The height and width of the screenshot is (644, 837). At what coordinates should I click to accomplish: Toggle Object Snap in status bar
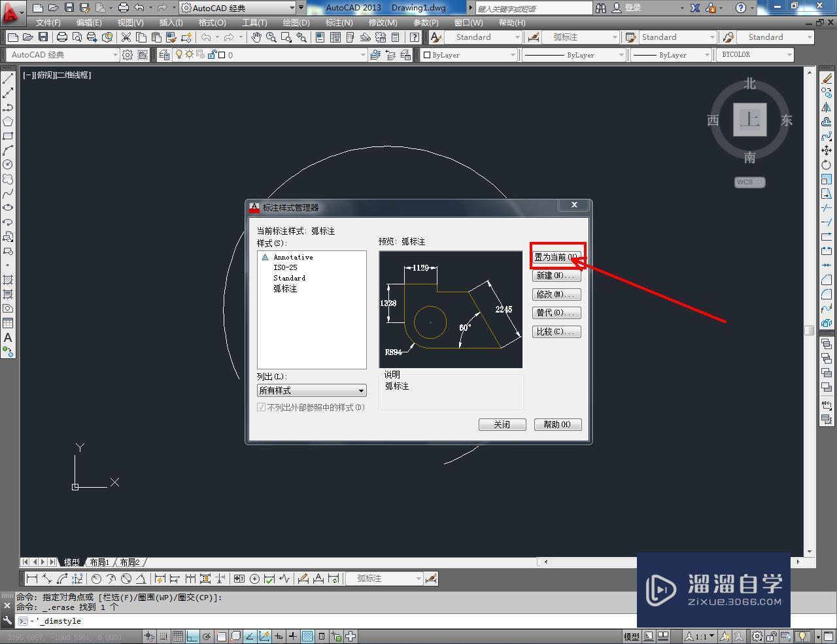[x=221, y=636]
